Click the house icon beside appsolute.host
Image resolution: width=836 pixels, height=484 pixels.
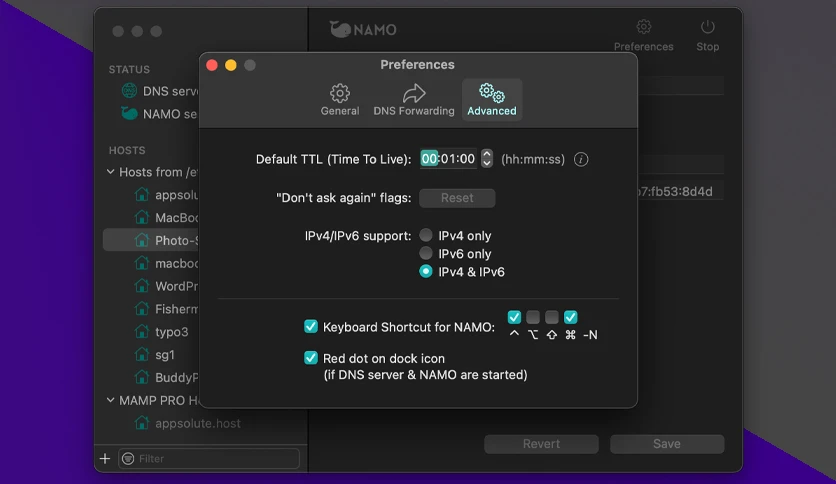pyautogui.click(x=142, y=423)
